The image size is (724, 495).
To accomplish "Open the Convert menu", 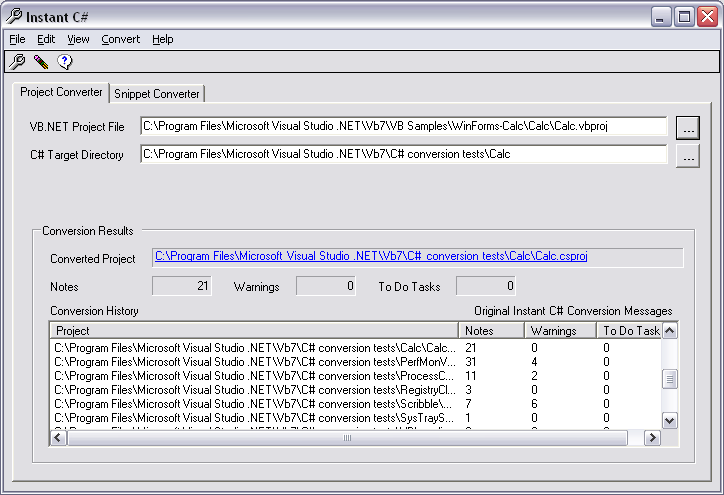I will point(121,39).
